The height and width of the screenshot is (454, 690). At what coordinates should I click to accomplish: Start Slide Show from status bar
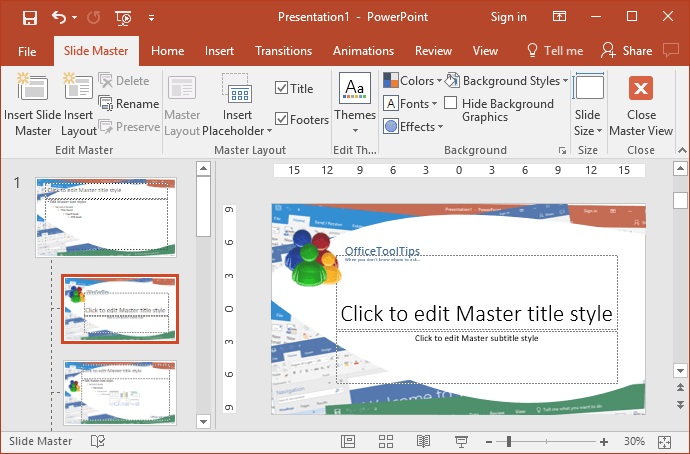(461, 441)
